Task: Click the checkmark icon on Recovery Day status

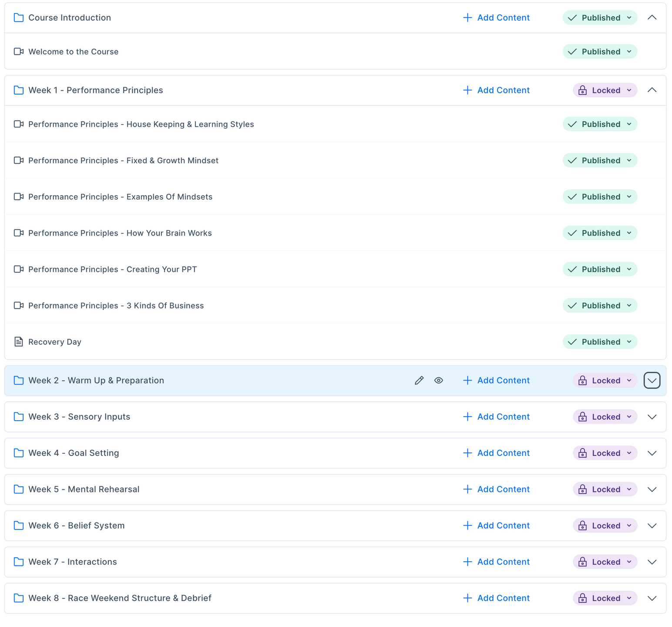Action: tap(572, 342)
